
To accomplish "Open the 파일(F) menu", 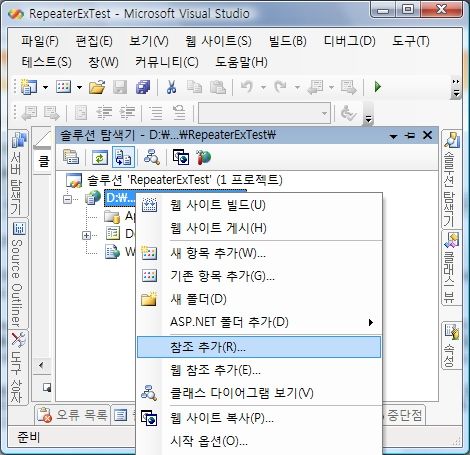I will (40, 41).
